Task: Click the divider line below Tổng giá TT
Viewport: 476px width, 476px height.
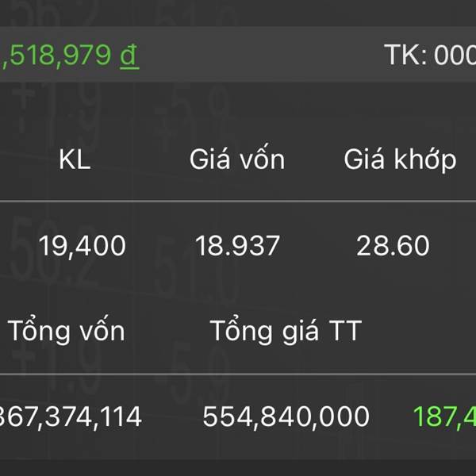Action: 238,374
